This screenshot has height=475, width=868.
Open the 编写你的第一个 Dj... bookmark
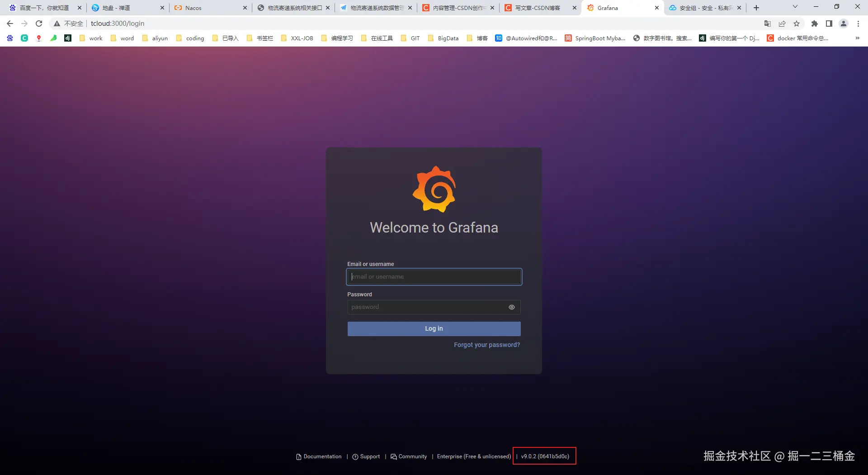tap(729, 38)
